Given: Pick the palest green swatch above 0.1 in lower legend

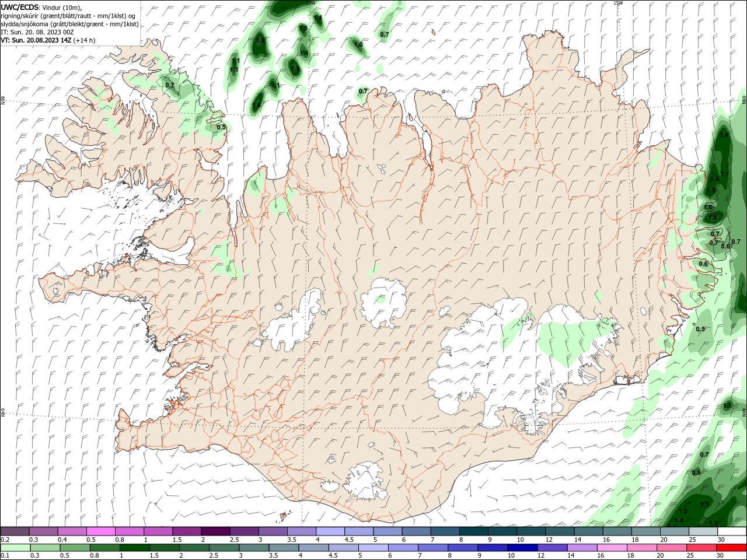Looking at the screenshot, I should pos(15,547).
